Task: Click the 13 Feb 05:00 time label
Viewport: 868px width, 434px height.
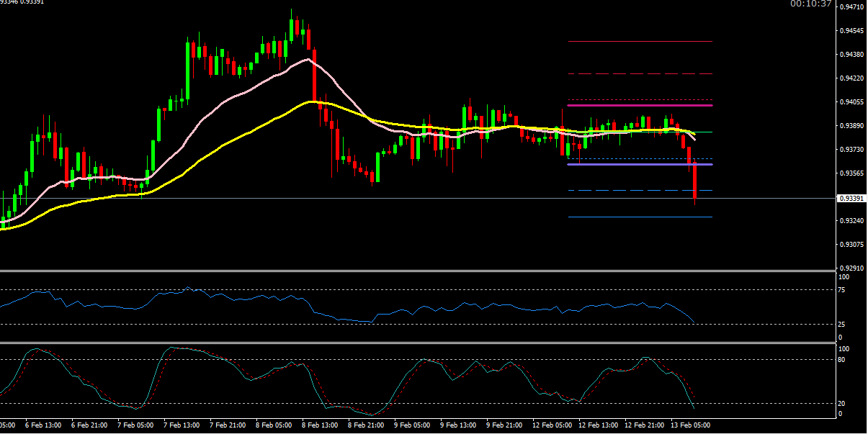Action: pyautogui.click(x=689, y=425)
